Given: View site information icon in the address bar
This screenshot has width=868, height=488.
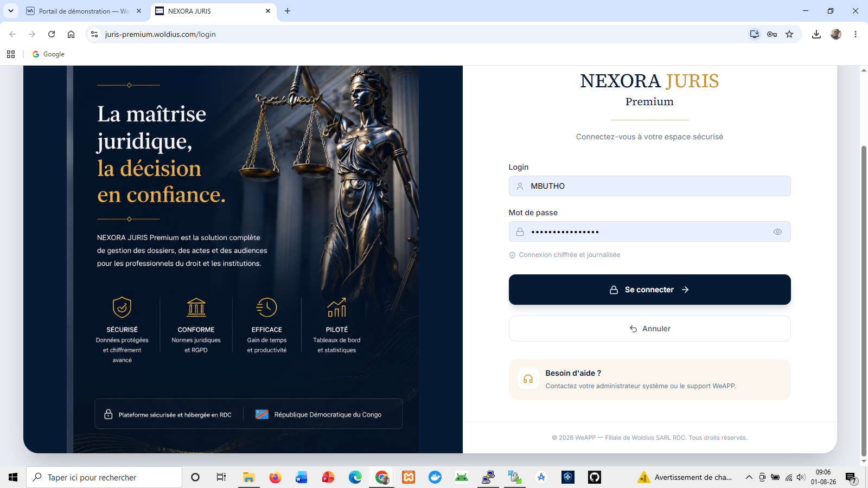Looking at the screenshot, I should click(x=94, y=34).
